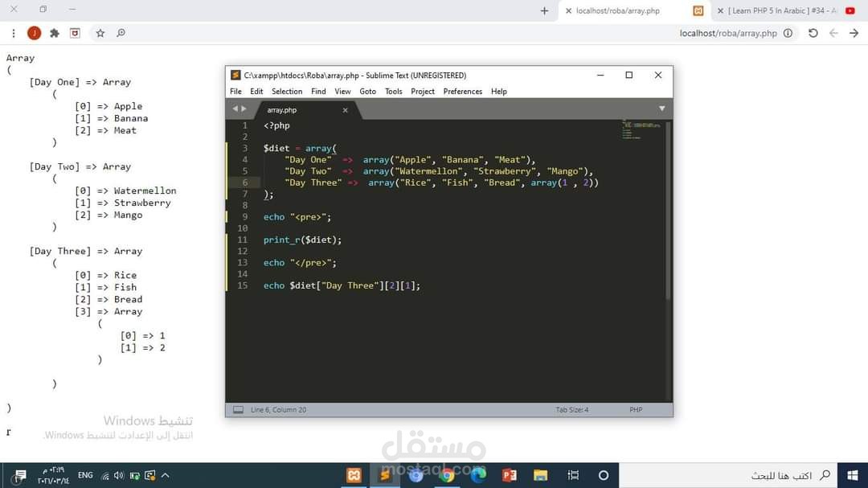
Task: Open the View menu
Action: [x=342, y=92]
